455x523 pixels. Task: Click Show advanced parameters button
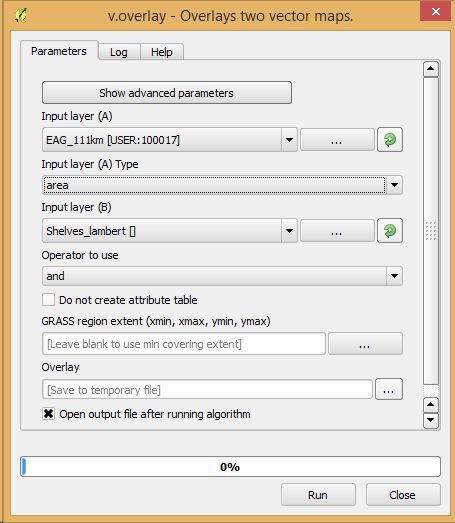167,93
